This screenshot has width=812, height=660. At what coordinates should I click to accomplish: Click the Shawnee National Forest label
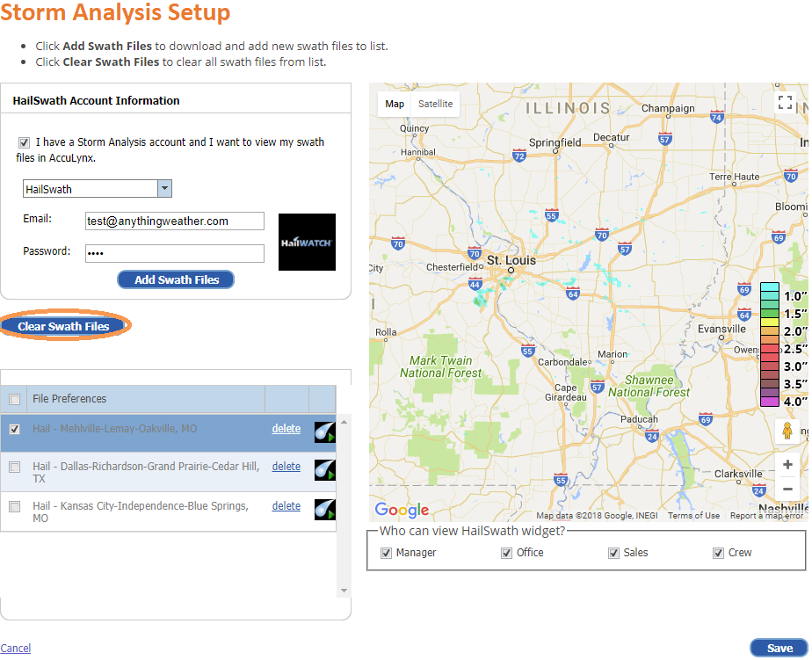pyautogui.click(x=649, y=387)
